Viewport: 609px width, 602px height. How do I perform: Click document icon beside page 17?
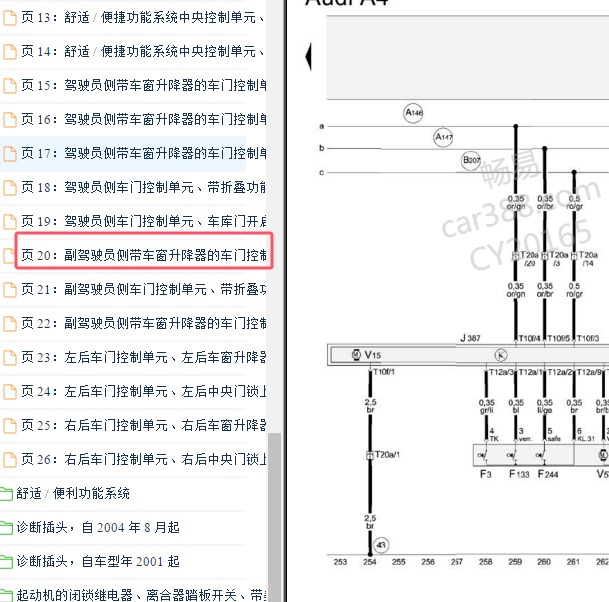tap(10, 154)
